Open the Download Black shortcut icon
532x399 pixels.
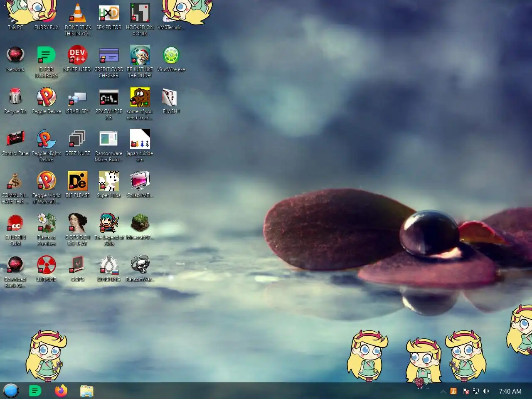coord(15,271)
